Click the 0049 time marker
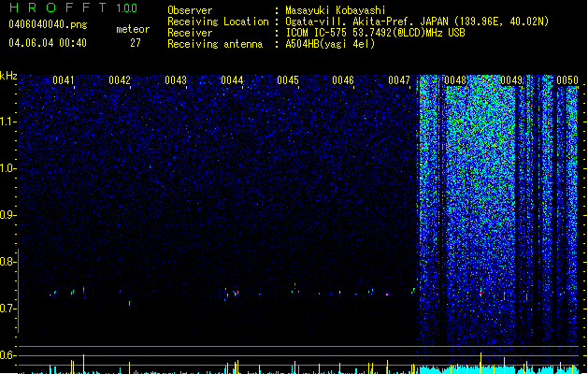This screenshot has width=588, height=374. coord(511,80)
